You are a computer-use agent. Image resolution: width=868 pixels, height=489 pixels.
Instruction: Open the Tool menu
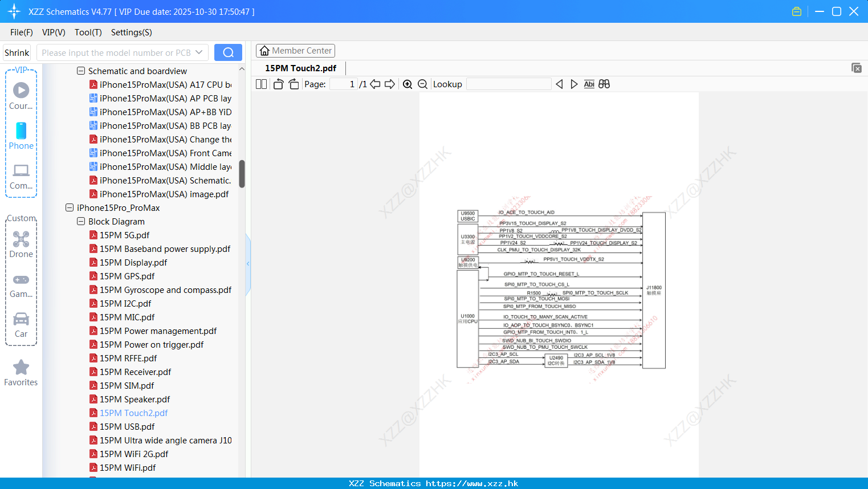pyautogui.click(x=88, y=32)
